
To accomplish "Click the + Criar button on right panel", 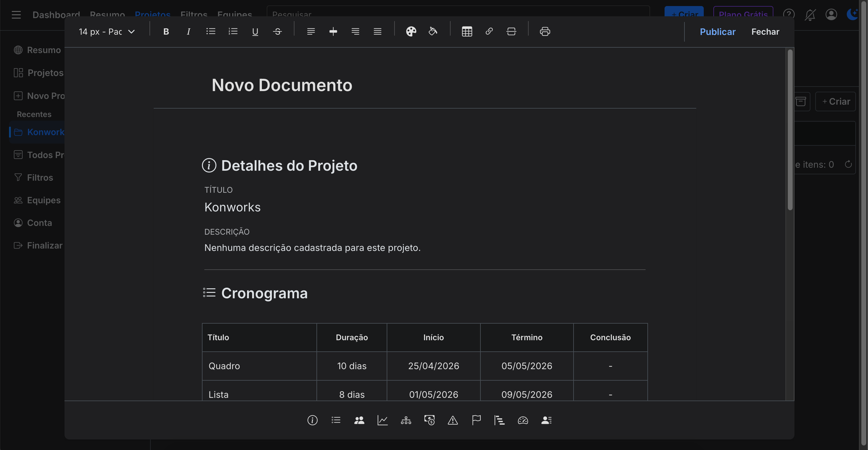I will click(x=836, y=101).
